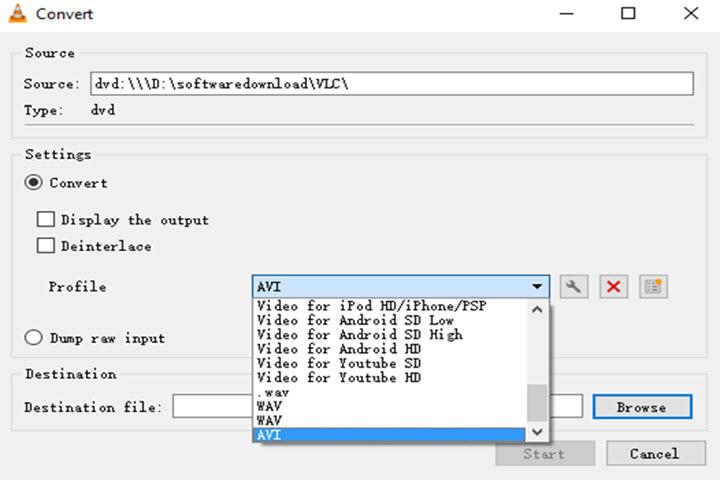The image size is (720, 480).
Task: Enable the Deinterlace checkbox
Action: click(x=45, y=245)
